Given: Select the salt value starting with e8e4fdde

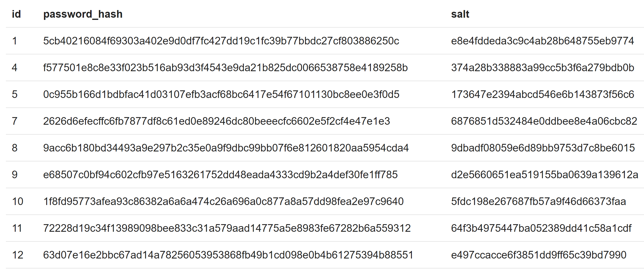Looking at the screenshot, I should (543, 41).
